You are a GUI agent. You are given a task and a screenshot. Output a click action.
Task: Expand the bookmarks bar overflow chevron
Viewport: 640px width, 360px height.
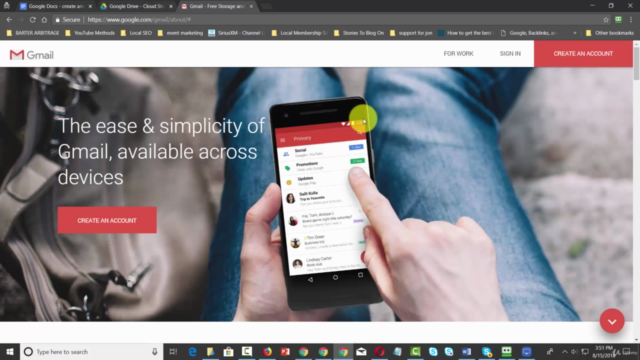[575, 33]
